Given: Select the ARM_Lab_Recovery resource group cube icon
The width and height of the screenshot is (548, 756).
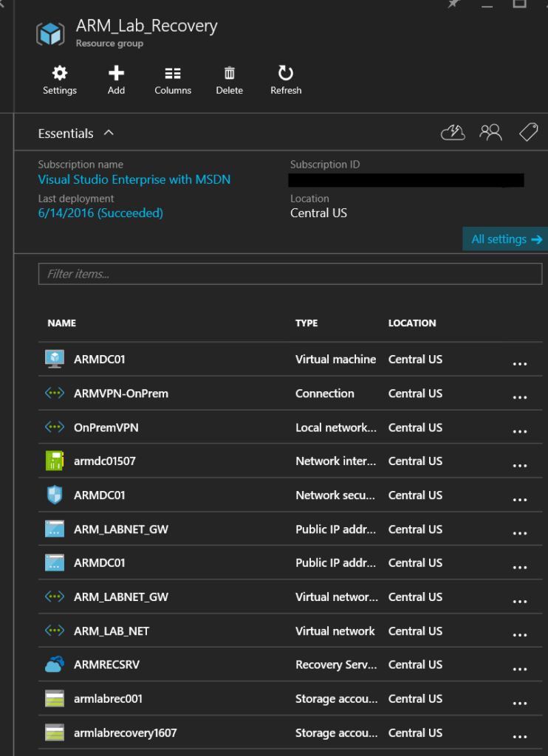Looking at the screenshot, I should pyautogui.click(x=50, y=33).
